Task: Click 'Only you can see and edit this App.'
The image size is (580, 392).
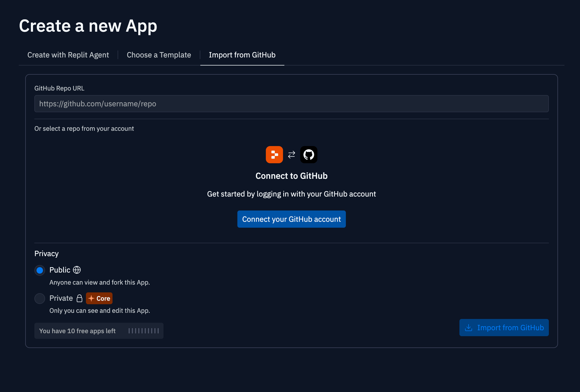Action: (x=100, y=311)
